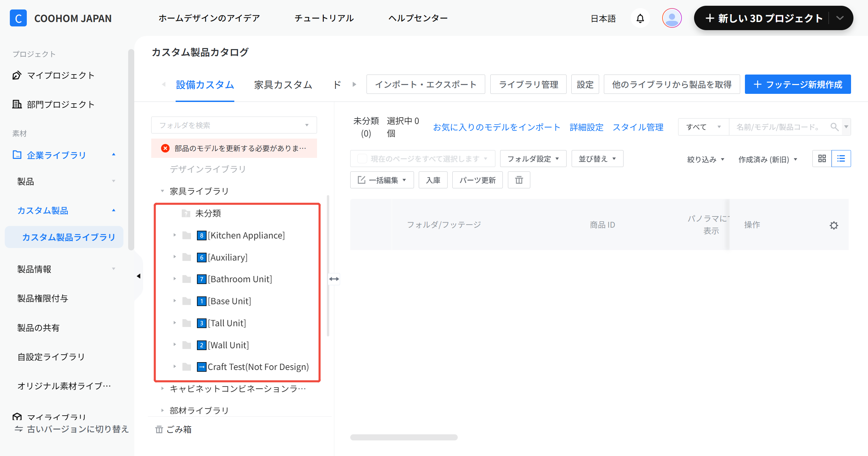Open the フォルダ設定 dropdown
Viewport: 868px width, 456px height.
(533, 159)
